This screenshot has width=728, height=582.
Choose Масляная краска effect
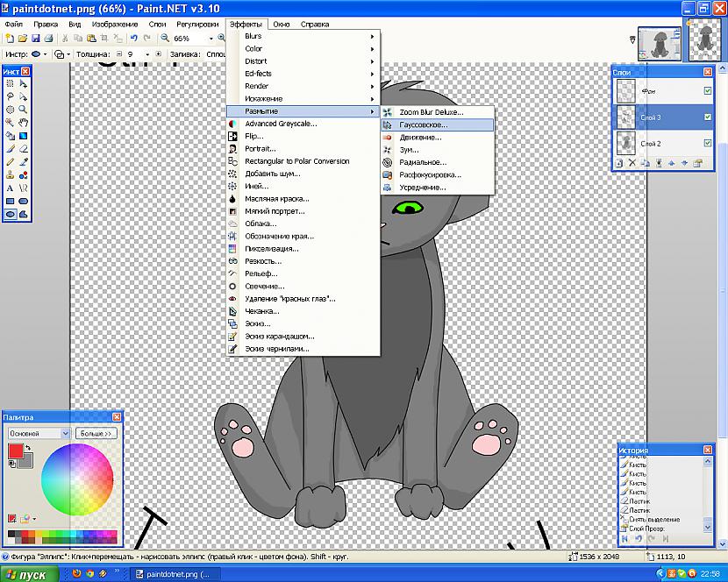[x=303, y=199]
